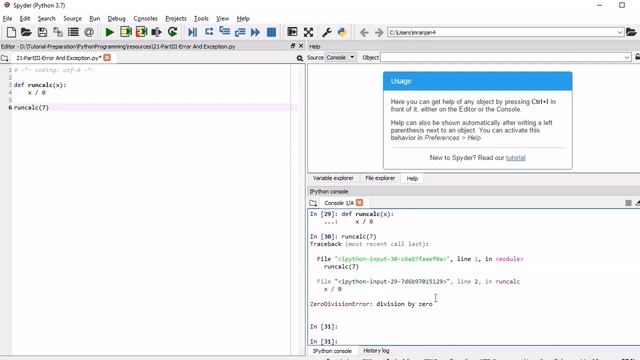Interrupt the kernel with the stop square
640x360 pixels.
628,203
